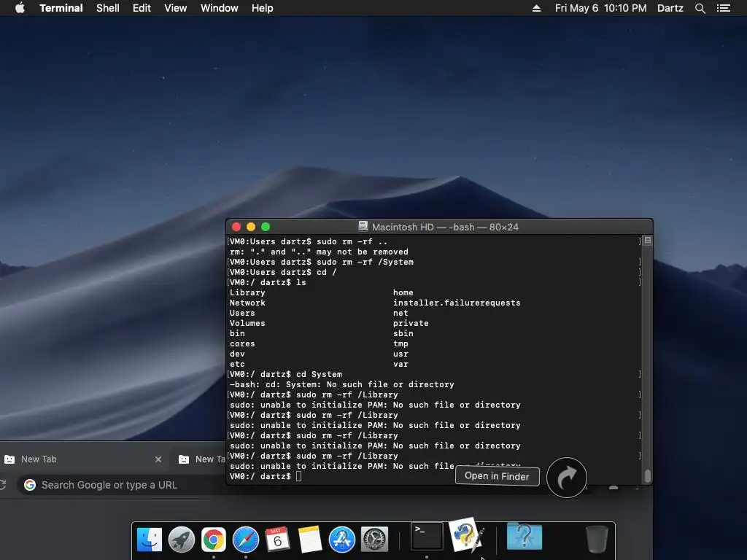The image size is (747, 560).
Task: Open the Window menu
Action: point(219,8)
